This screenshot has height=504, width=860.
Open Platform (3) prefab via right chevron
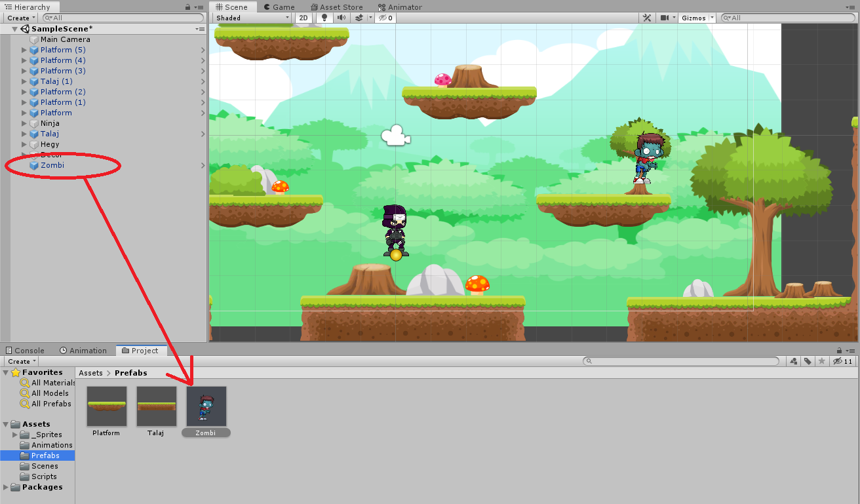tap(203, 71)
